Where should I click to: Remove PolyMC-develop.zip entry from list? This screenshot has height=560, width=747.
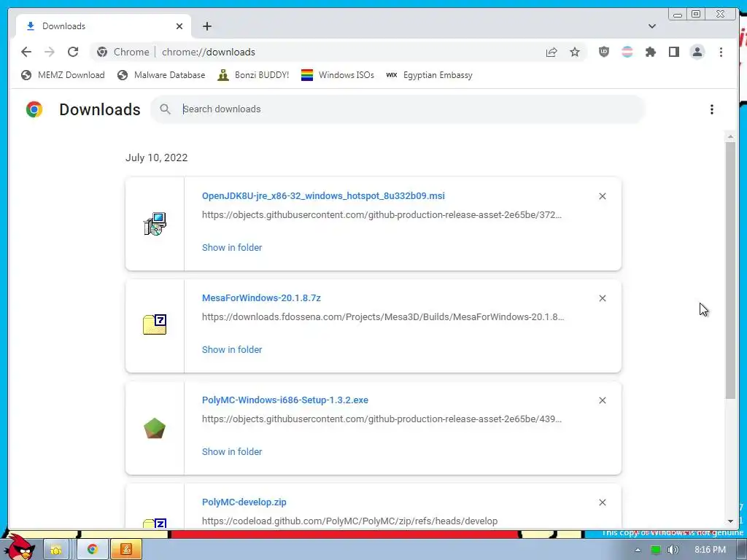pyautogui.click(x=602, y=502)
